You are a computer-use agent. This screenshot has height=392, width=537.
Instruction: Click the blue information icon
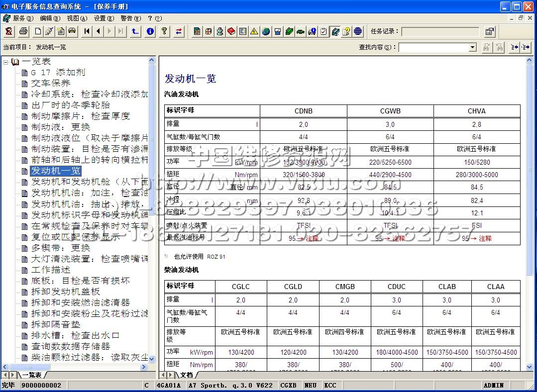click(x=150, y=31)
